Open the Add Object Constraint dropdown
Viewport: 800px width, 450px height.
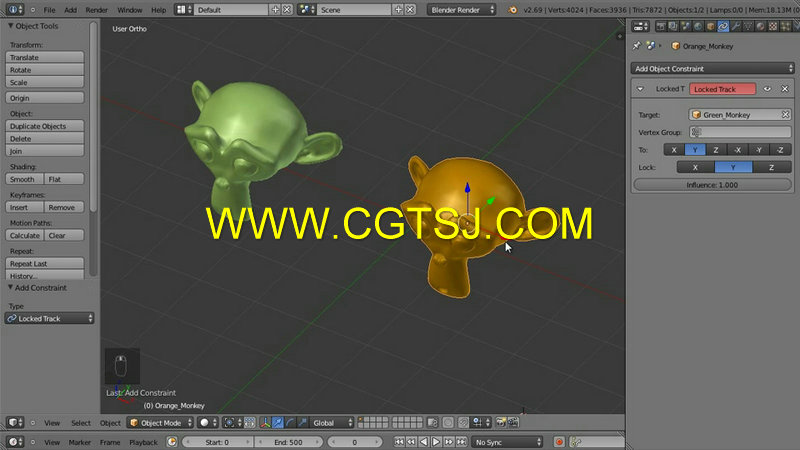[712, 68]
